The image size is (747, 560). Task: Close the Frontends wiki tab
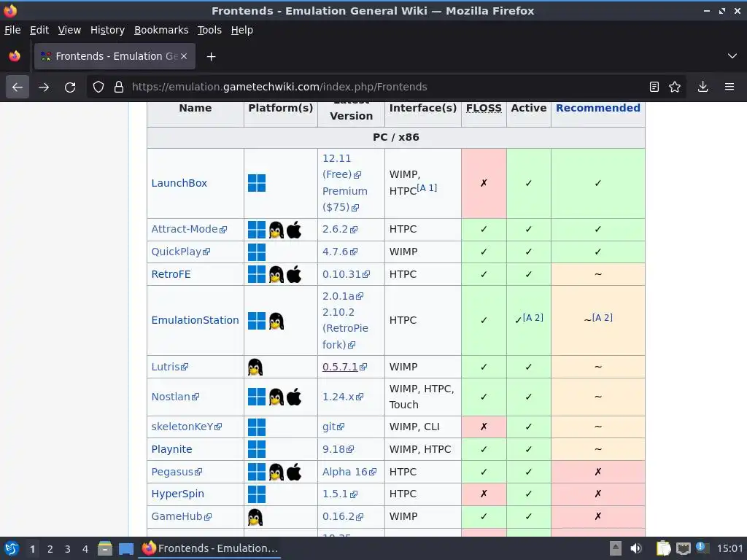(x=184, y=56)
